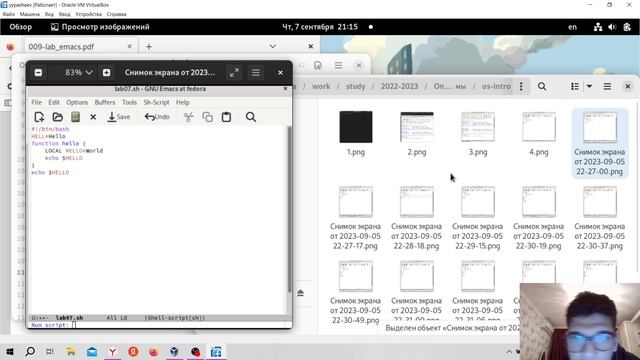
Task: Click the Emacs Open Directory (dired) icon
Action: point(75,117)
